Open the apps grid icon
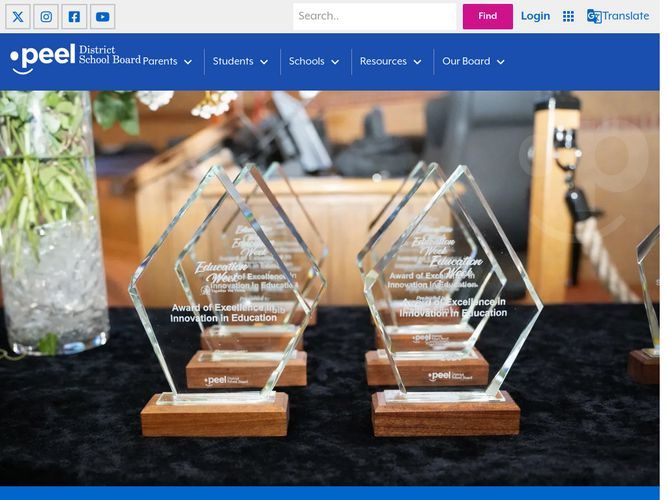This screenshot has width=668, height=500. pyautogui.click(x=568, y=16)
